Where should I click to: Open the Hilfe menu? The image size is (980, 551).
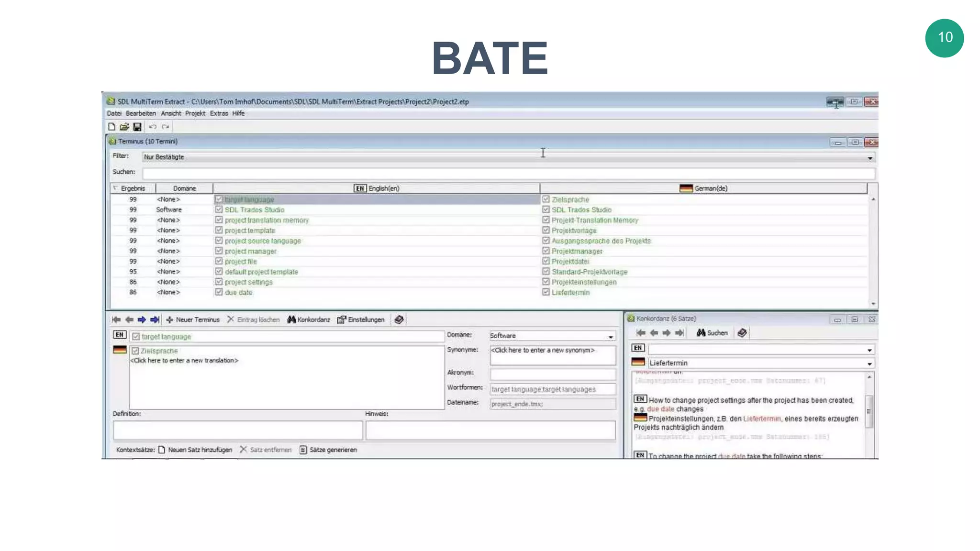pos(238,113)
